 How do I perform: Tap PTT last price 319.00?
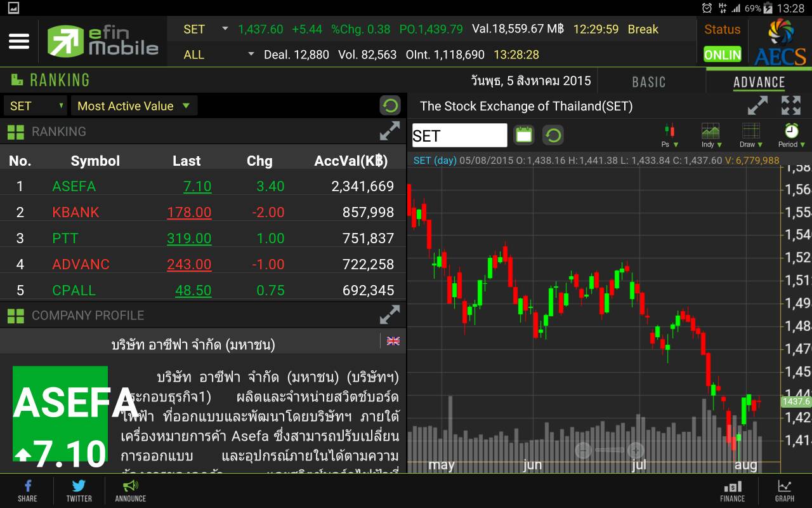click(189, 238)
